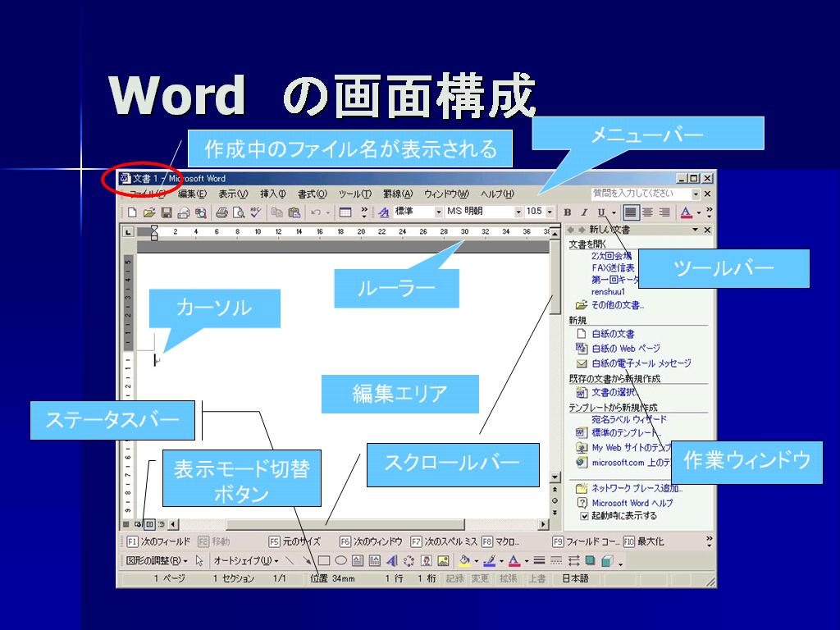Open the renshuu1 recent document
The image size is (840, 630).
click(608, 292)
